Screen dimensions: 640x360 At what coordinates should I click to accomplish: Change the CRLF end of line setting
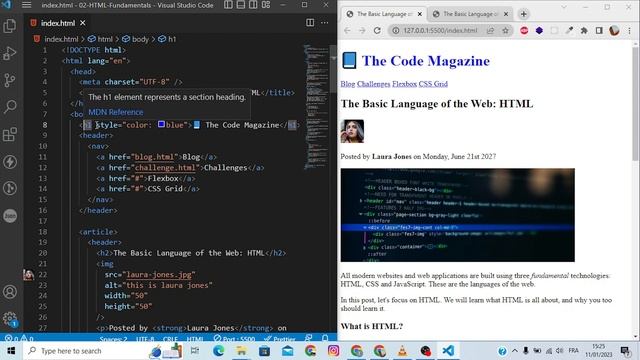[170, 339]
